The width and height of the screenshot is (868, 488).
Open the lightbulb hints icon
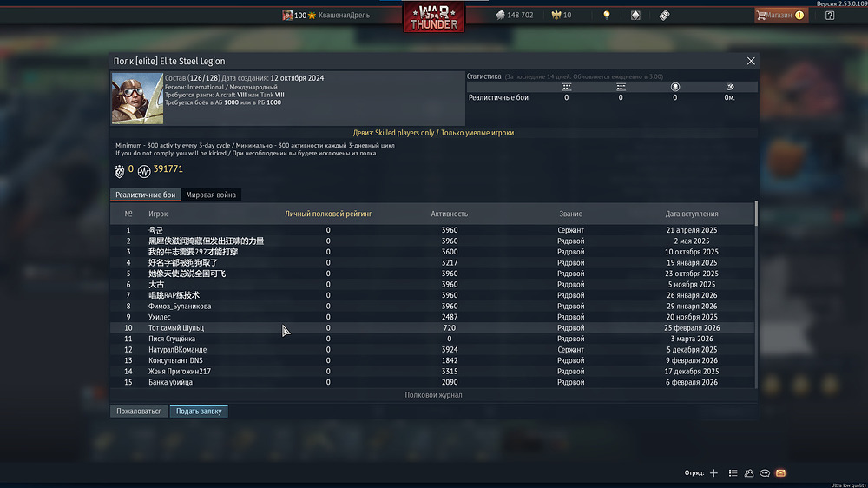(x=606, y=15)
